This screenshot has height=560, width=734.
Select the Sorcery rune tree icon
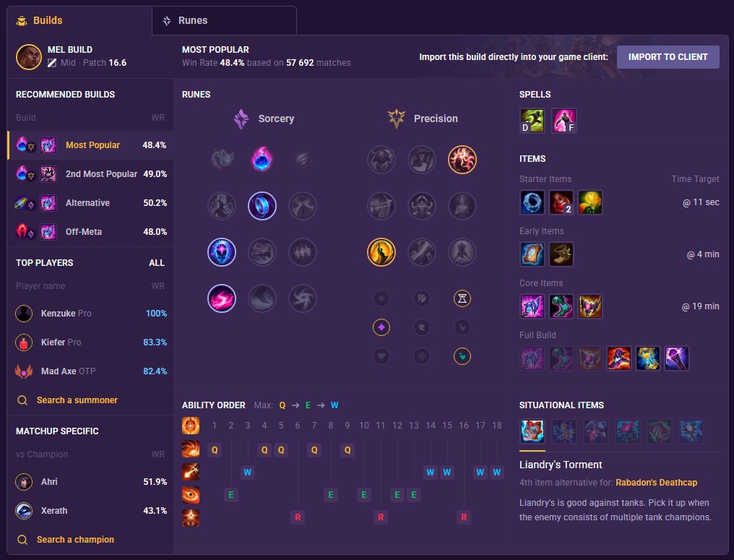241,119
